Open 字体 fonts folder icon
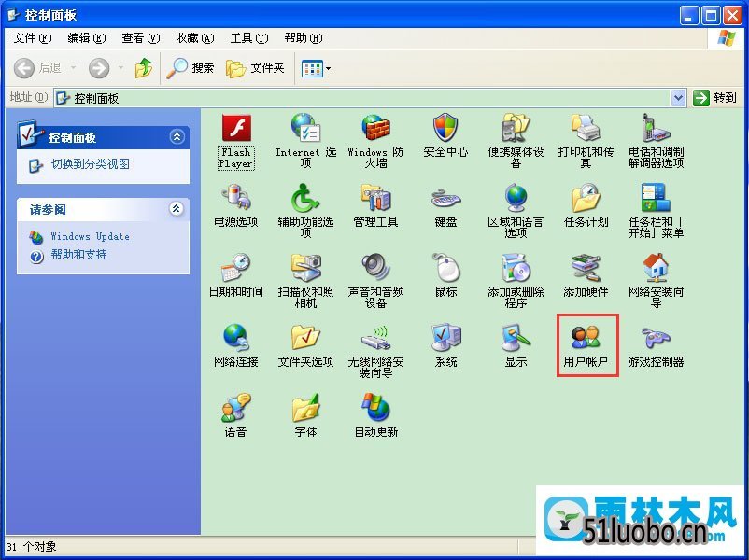The image size is (749, 560). pos(305,415)
